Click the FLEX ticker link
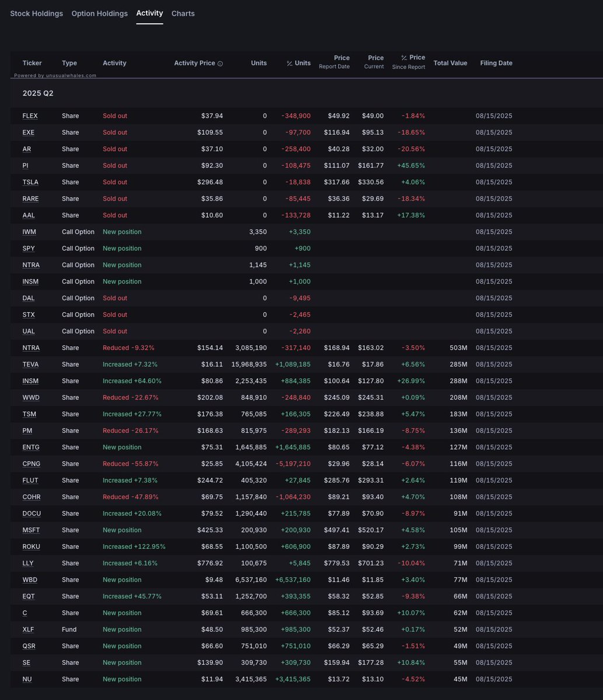 pyautogui.click(x=30, y=116)
